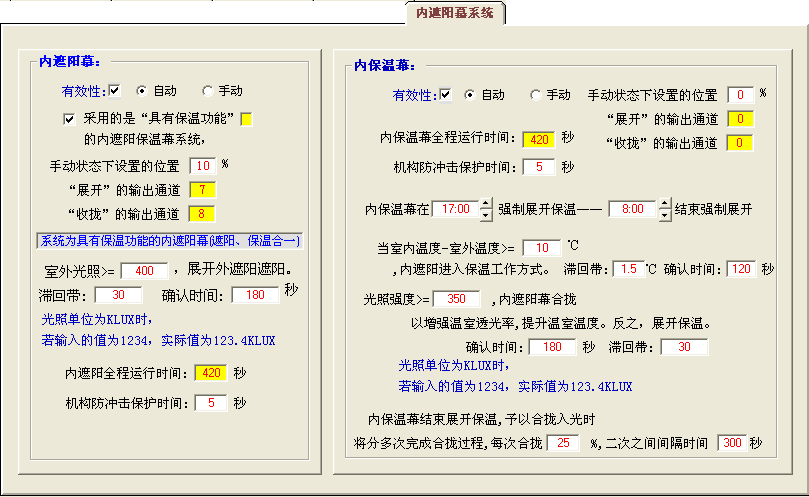The image size is (809, 497).
Task: Click 内遮阳幕 "收拢" output channel field 8
Action: (201, 213)
